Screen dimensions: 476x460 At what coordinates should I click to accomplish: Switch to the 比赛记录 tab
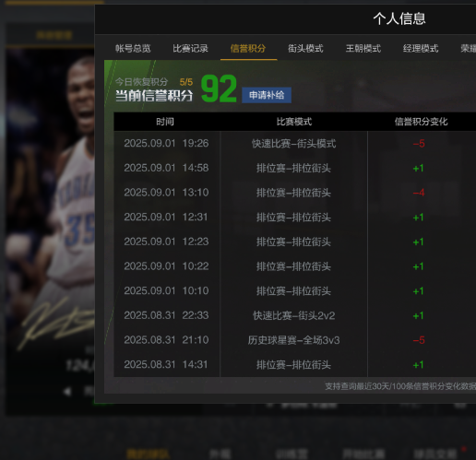coord(190,49)
